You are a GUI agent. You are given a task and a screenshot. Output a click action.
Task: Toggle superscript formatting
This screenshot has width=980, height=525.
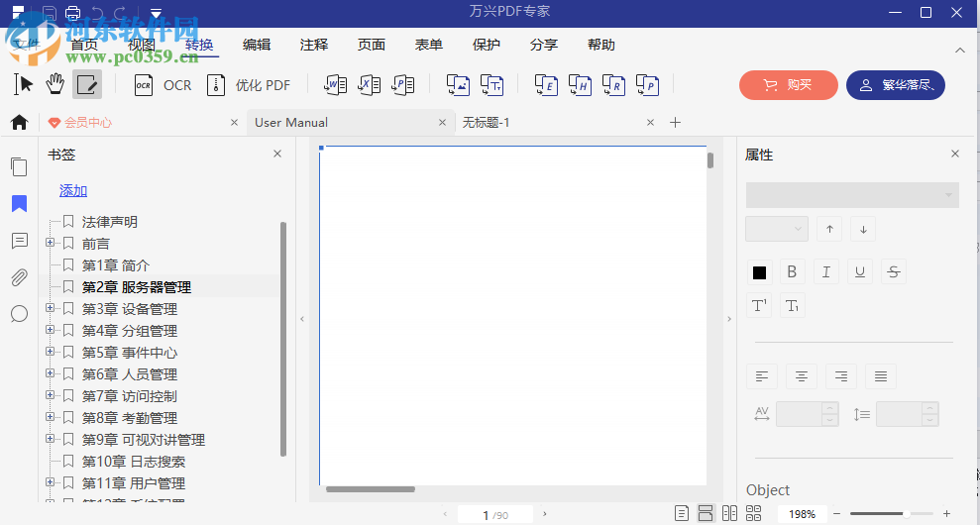coord(759,306)
